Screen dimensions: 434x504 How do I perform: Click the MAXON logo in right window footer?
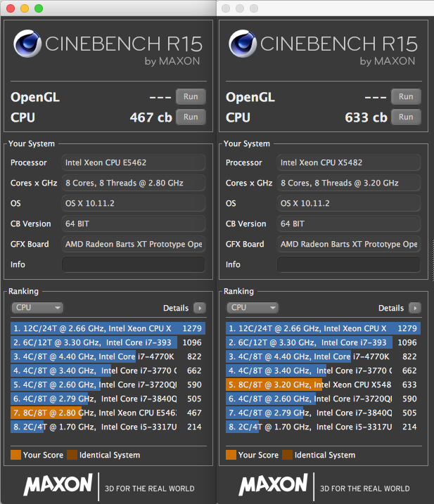pyautogui.click(x=274, y=485)
